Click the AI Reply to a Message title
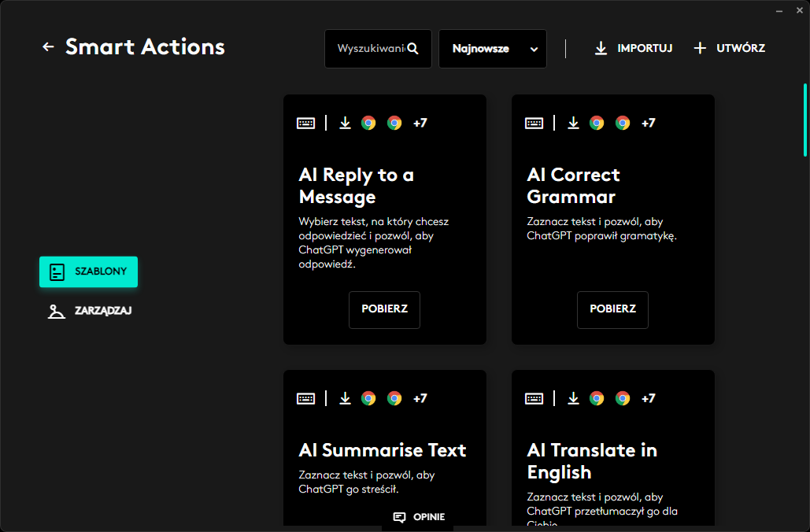Viewport: 810px width, 532px height. pyautogui.click(x=357, y=186)
